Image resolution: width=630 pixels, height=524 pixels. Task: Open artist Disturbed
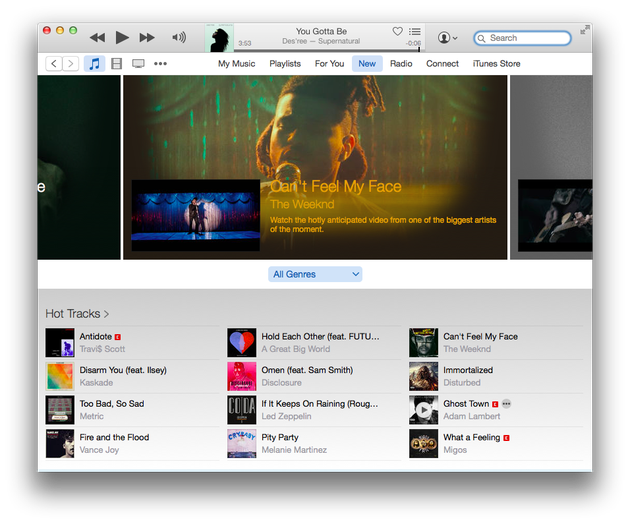(x=462, y=383)
